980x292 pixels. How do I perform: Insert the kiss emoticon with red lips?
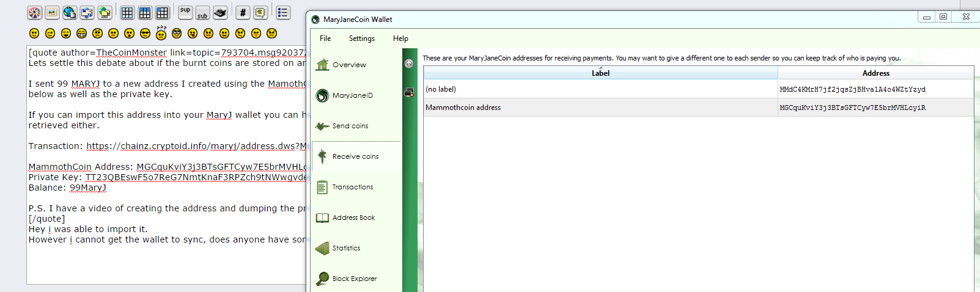pyautogui.click(x=256, y=33)
